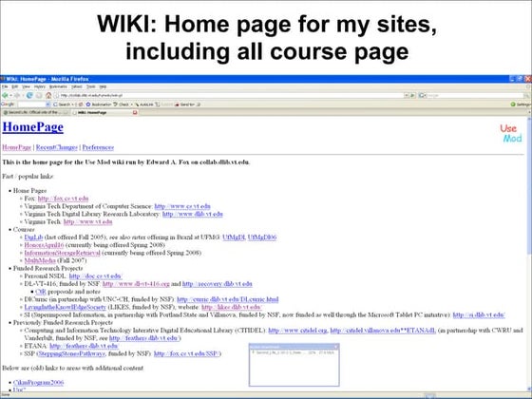
Task: Open the Edit menu
Action: 15,86
